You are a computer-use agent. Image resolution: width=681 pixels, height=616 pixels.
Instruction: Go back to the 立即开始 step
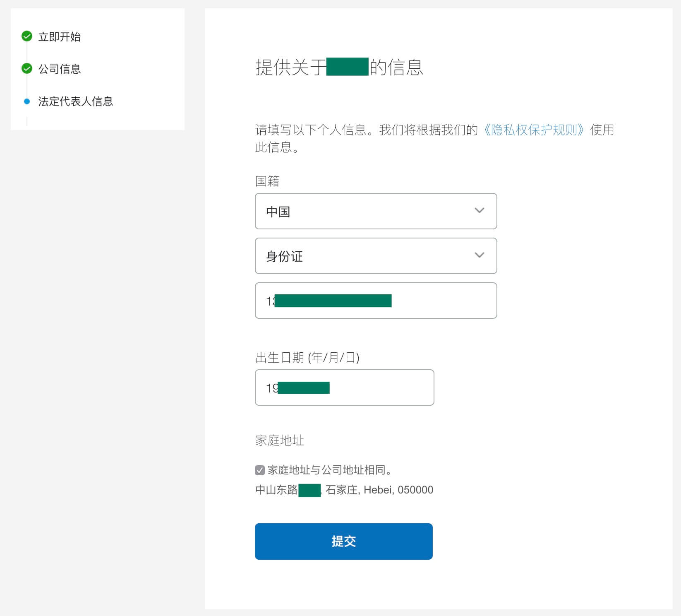(59, 37)
